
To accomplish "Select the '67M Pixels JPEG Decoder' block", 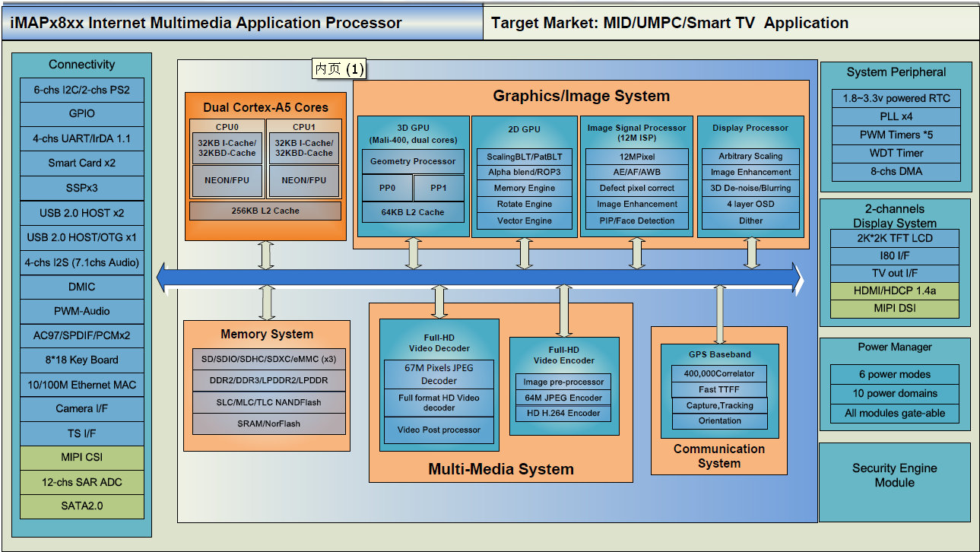I will [x=439, y=374].
